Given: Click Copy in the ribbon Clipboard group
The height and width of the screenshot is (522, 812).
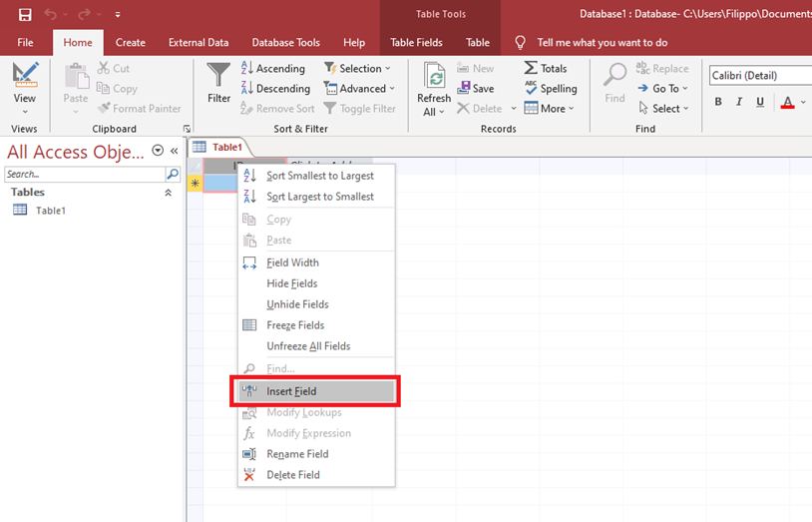Looking at the screenshot, I should pos(118,89).
